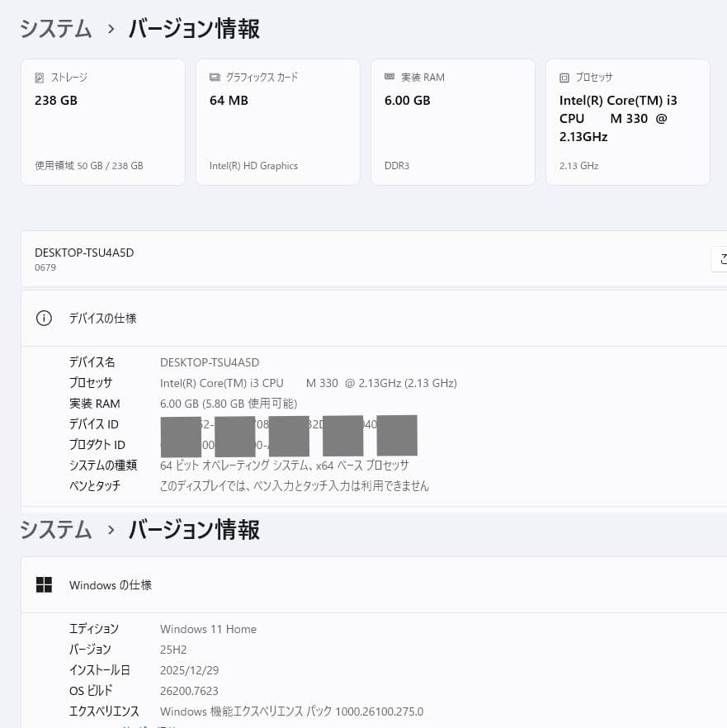Click the graphics card icon above 64 MB
The image size is (727, 728).
coord(215,77)
